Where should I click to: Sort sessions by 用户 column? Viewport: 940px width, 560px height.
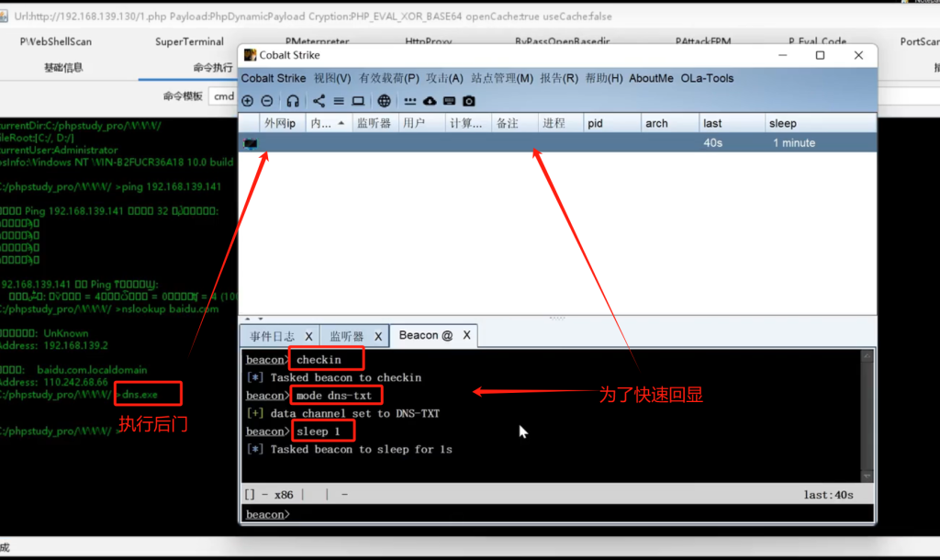pyautogui.click(x=420, y=124)
